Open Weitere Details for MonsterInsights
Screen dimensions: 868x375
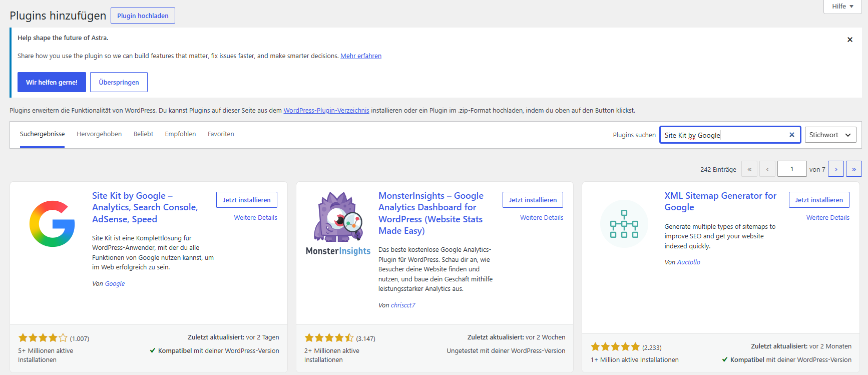[x=542, y=218]
